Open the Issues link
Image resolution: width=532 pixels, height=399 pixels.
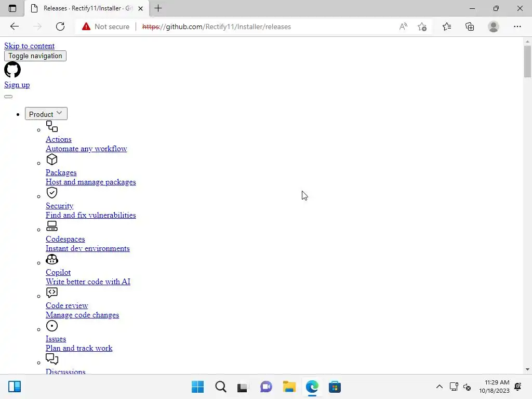point(56,339)
